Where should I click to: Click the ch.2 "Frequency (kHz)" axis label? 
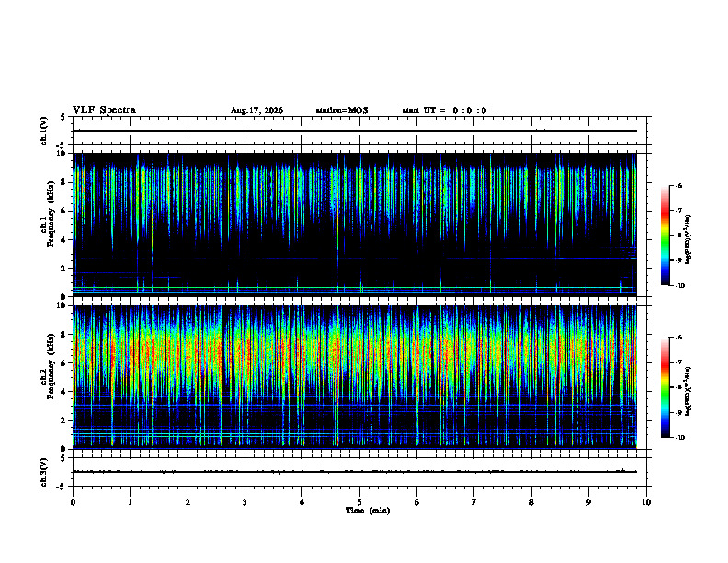pos(51,366)
